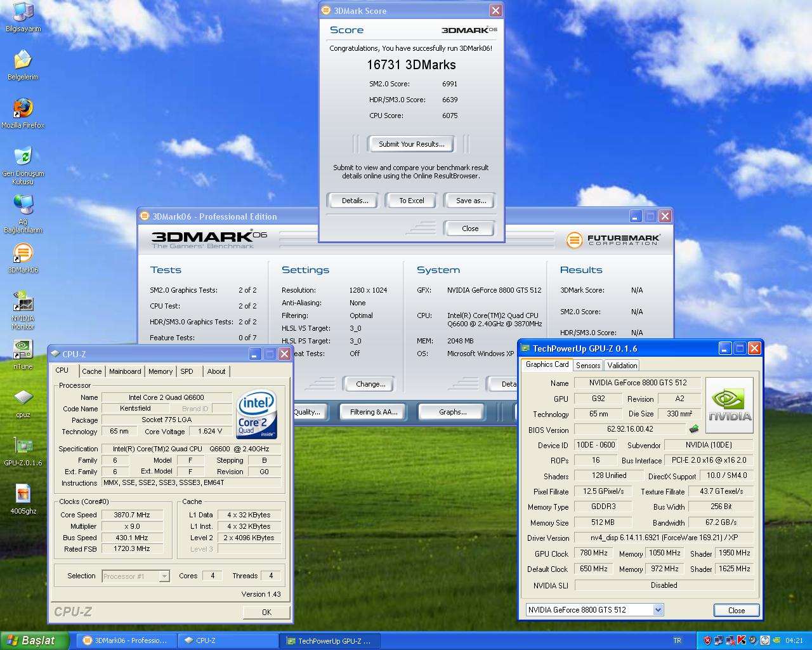Click the Filtering & AA button
812x650 pixels.
pos(374,412)
